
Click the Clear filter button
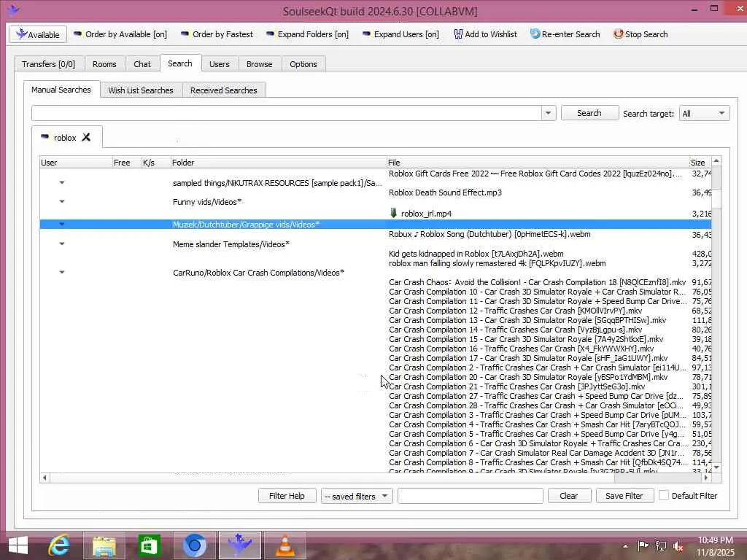[569, 496]
